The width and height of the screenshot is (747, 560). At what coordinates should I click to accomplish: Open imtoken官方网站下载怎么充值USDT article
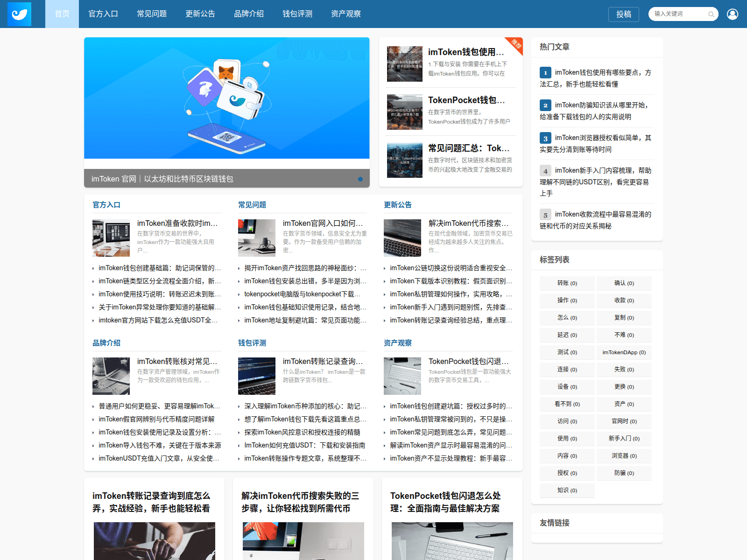[158, 320]
